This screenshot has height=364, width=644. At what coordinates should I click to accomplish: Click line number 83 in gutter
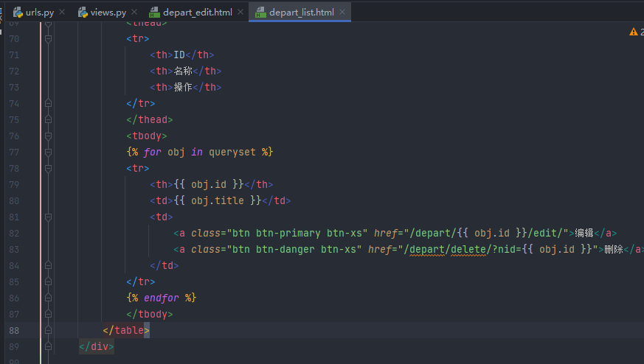pyautogui.click(x=14, y=250)
